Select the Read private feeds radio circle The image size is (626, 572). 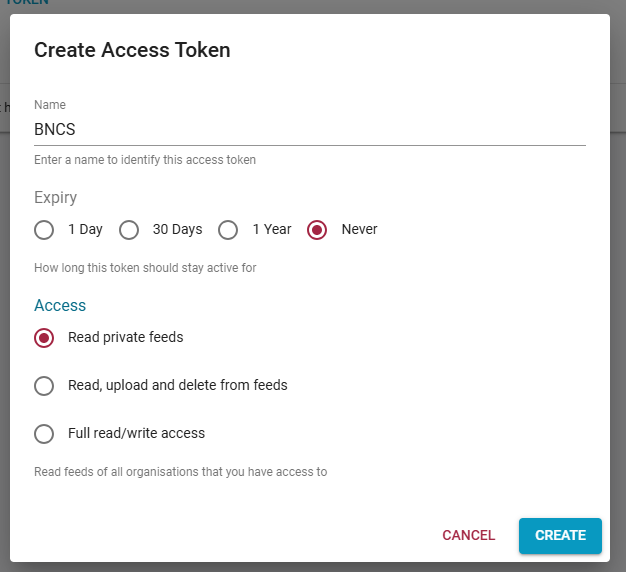tap(44, 338)
